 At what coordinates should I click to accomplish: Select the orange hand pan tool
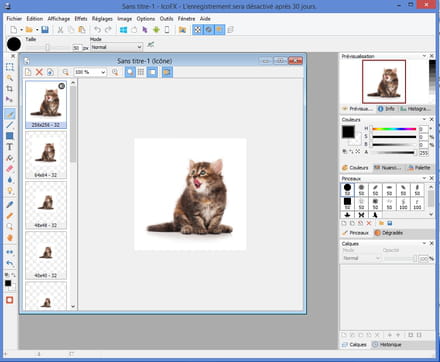pyautogui.click(x=10, y=238)
